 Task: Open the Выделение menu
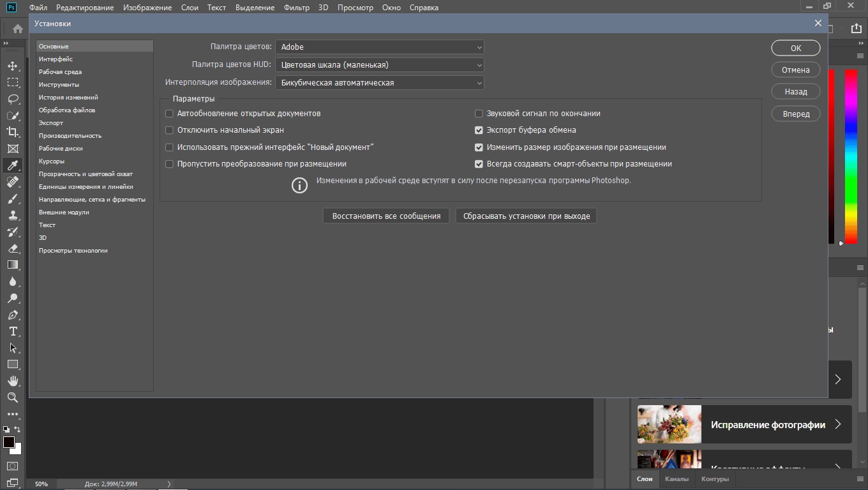click(x=255, y=8)
